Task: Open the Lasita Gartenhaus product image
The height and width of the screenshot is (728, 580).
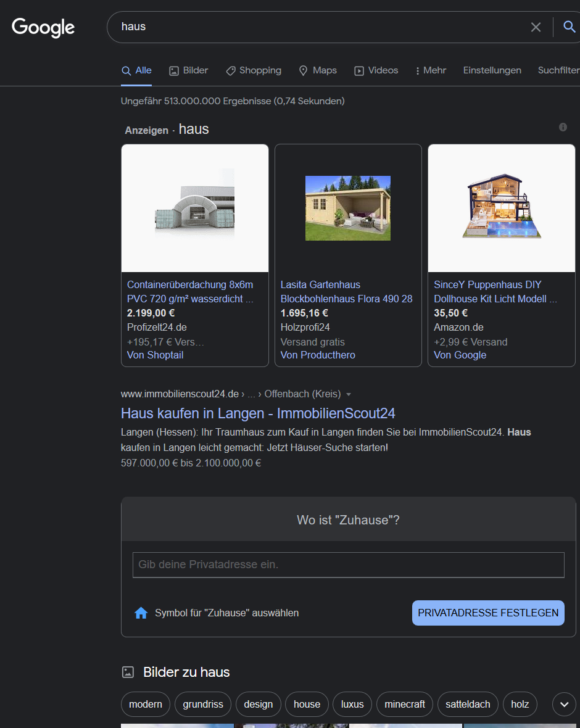Action: [x=348, y=208]
